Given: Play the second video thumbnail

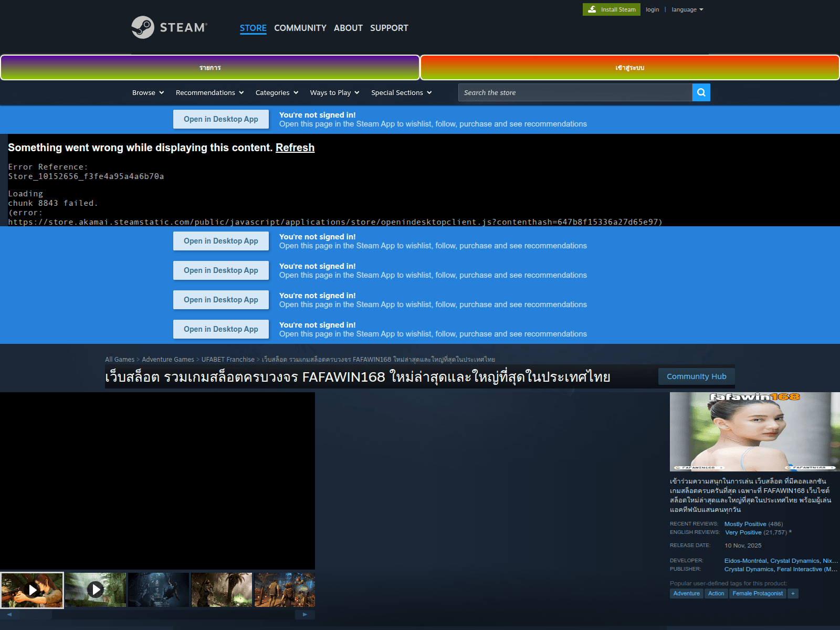Looking at the screenshot, I should coord(95,590).
